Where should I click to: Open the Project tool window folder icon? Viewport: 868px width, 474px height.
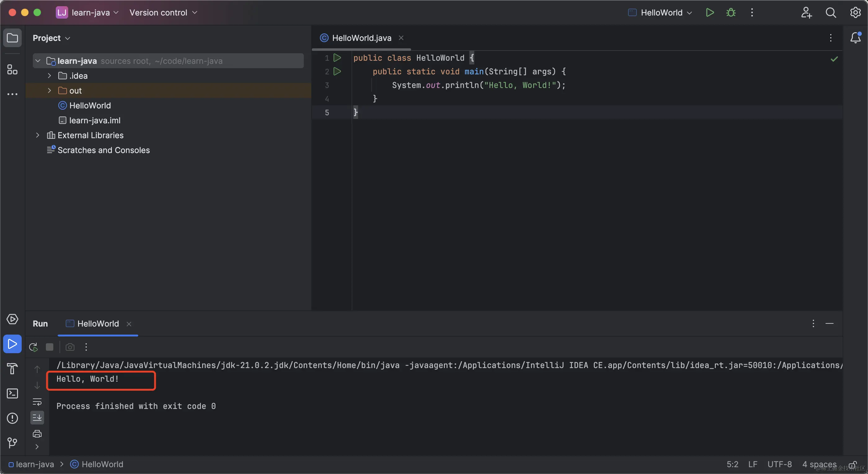(12, 38)
